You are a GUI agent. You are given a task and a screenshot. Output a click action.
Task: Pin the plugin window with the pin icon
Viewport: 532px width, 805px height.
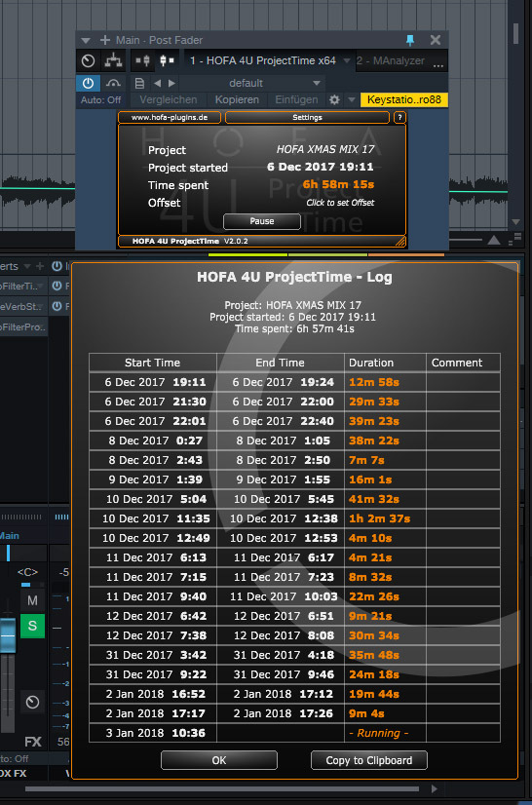410,40
